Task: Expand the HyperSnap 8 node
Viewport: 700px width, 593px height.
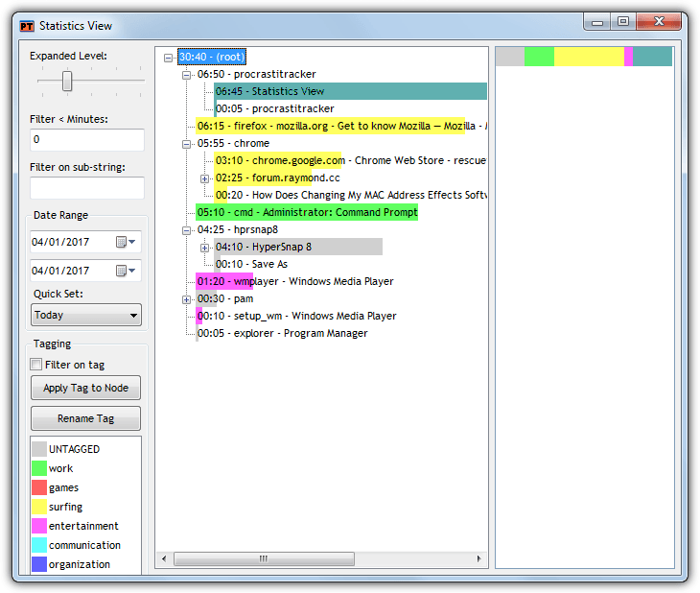Action: click(x=204, y=248)
